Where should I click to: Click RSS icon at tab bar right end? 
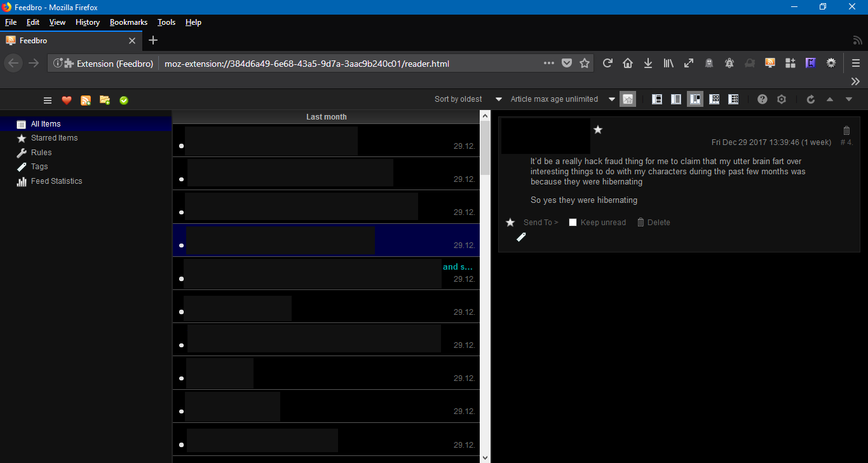pos(858,41)
